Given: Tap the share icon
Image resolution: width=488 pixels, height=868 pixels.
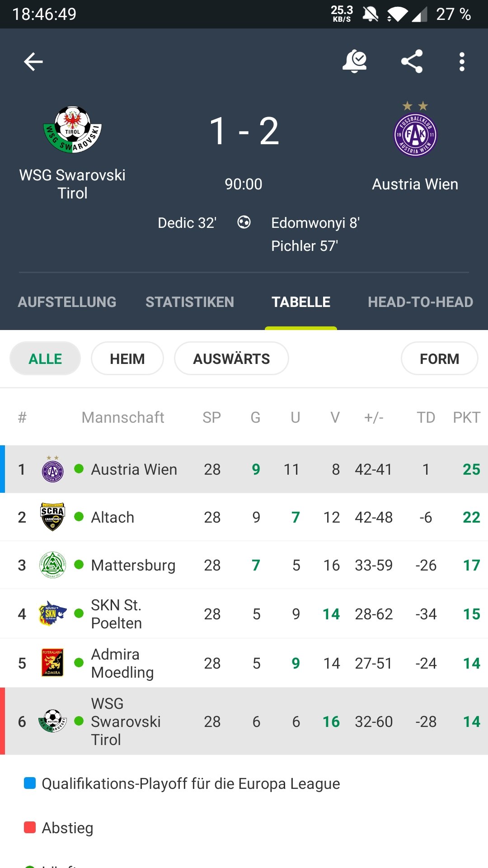Looking at the screenshot, I should click(412, 61).
